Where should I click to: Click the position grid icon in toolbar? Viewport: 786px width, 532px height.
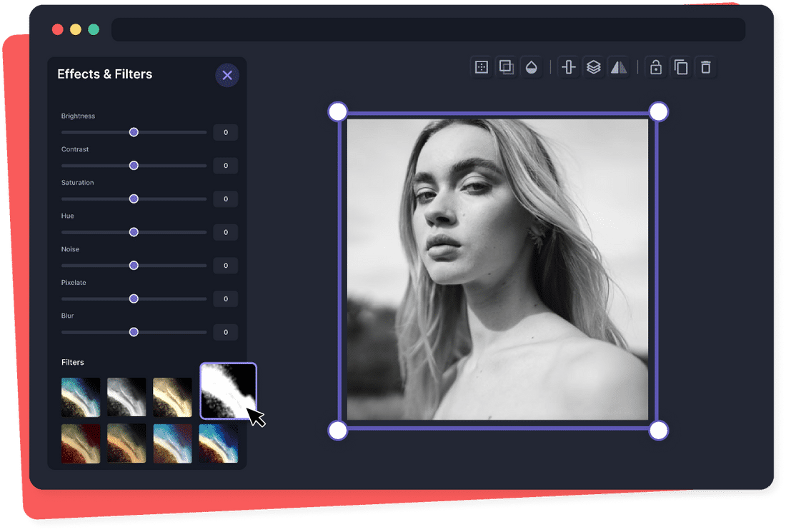point(482,67)
